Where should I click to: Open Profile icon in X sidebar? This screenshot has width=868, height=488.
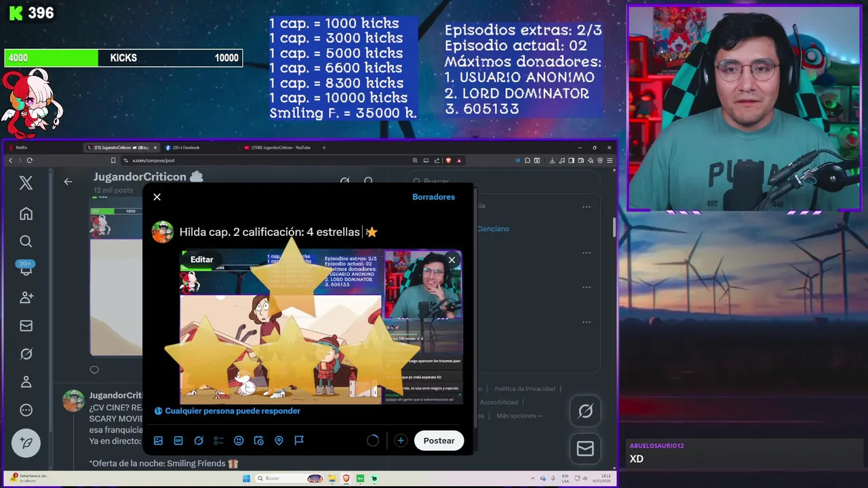pos(26,382)
